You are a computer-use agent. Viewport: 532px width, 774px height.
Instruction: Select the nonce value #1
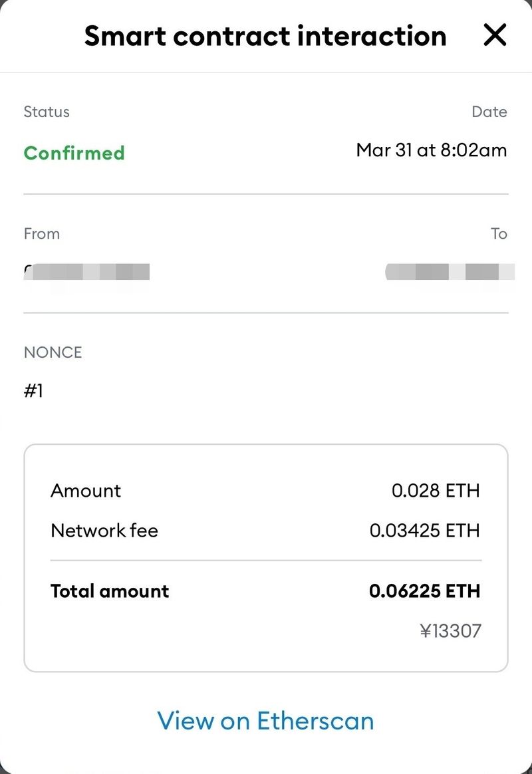click(x=33, y=390)
